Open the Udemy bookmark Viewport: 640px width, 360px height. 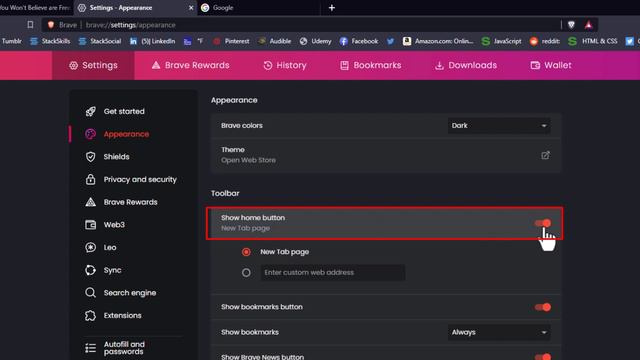click(x=316, y=41)
